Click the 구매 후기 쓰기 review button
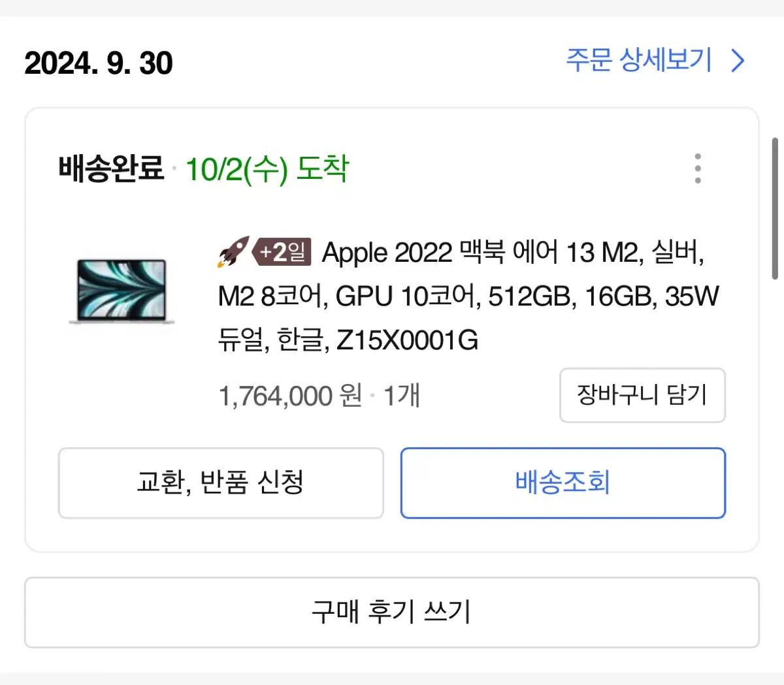Screen dimensions: 784x685 click(x=392, y=612)
